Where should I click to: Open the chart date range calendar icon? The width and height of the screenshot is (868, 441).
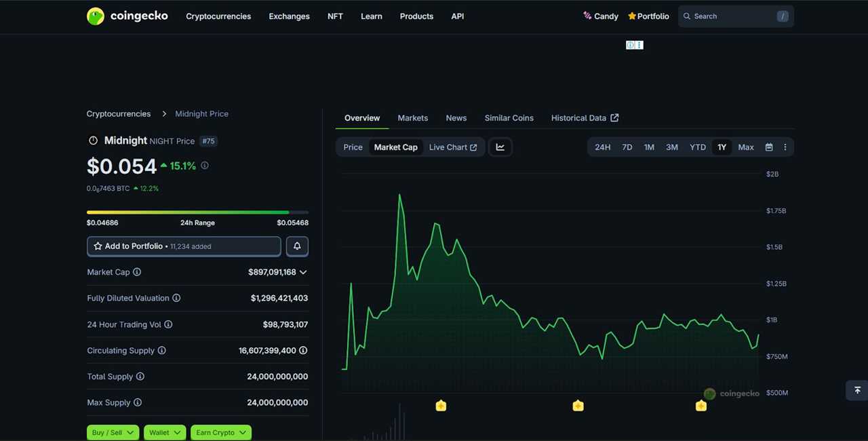coord(769,147)
